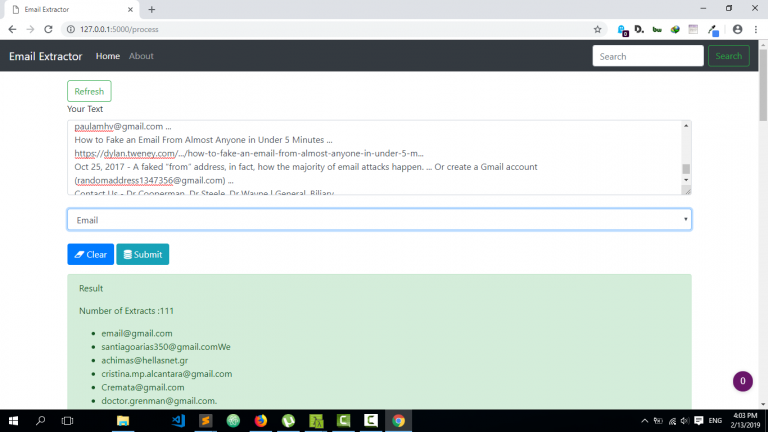Click the volume icon in system tray
Viewport: 768px width, 432px height.
point(685,421)
